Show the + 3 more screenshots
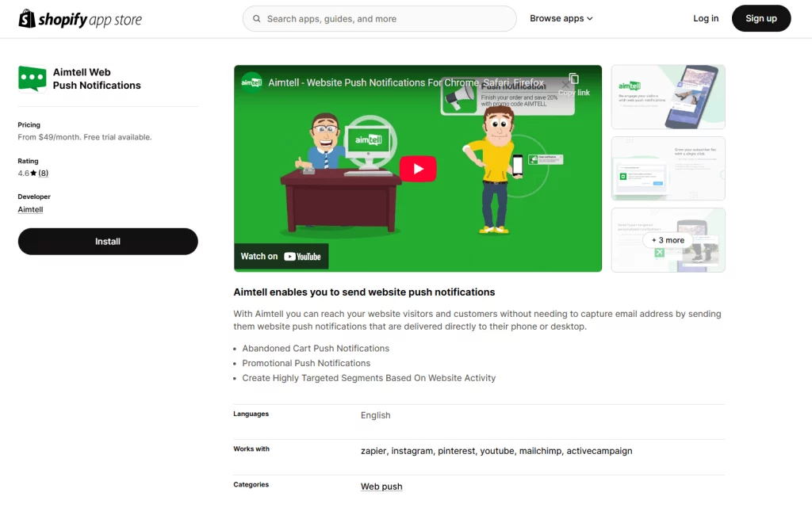The image size is (812, 523). (668, 240)
